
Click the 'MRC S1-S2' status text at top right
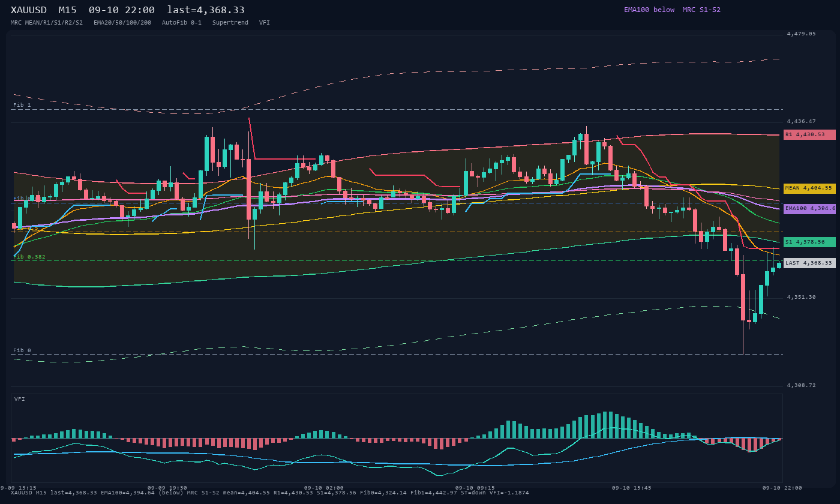(701, 10)
